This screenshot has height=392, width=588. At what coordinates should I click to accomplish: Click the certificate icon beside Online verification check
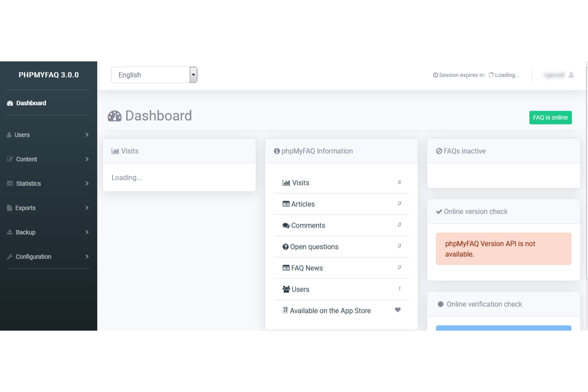pyautogui.click(x=441, y=304)
